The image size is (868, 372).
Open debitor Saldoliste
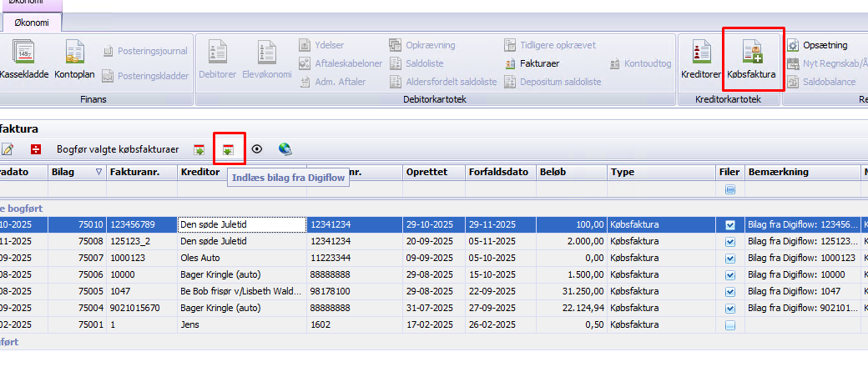click(x=416, y=63)
